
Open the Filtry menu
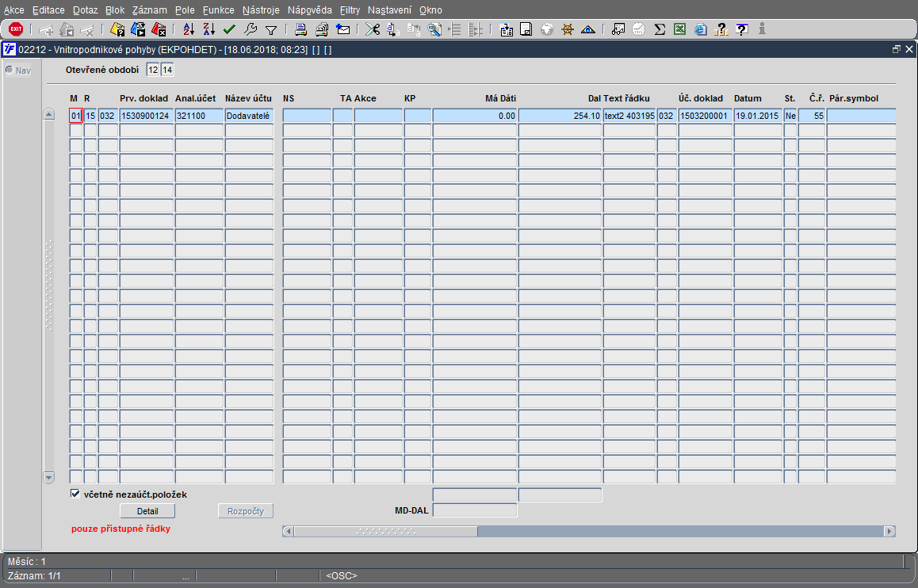click(350, 10)
